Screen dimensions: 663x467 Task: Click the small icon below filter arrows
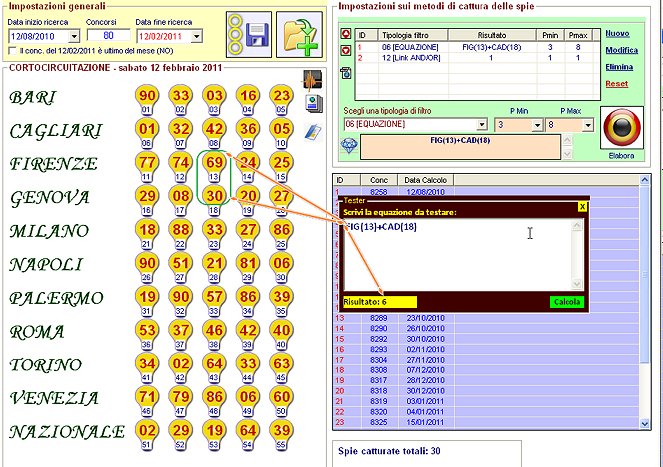(346, 73)
